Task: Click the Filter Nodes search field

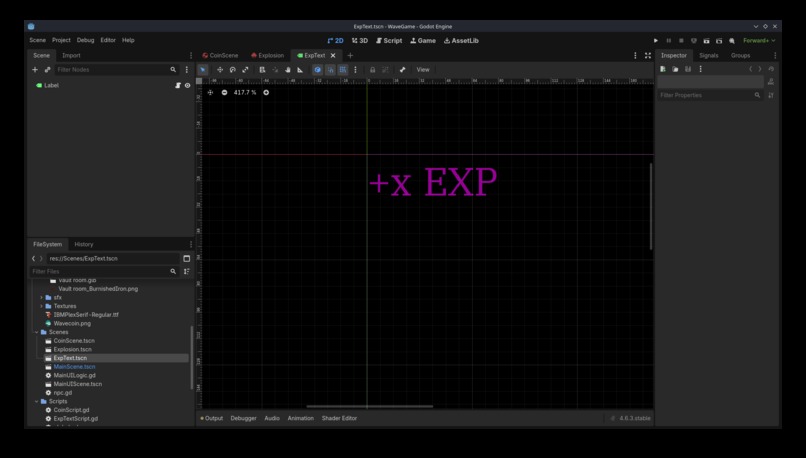Action: click(x=116, y=69)
